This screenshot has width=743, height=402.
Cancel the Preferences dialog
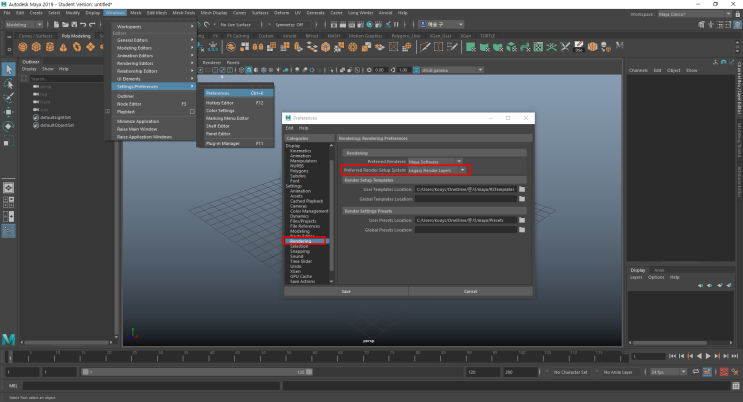tap(470, 291)
